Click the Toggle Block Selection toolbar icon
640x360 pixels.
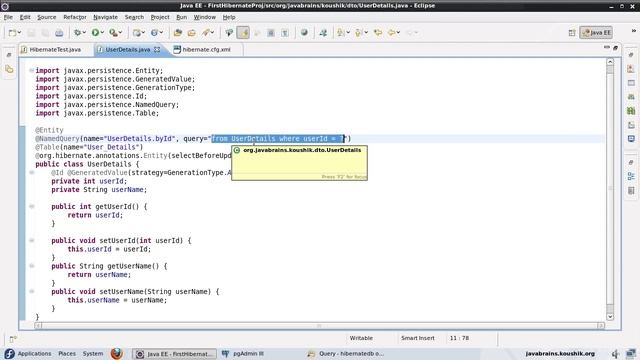tap(271, 33)
